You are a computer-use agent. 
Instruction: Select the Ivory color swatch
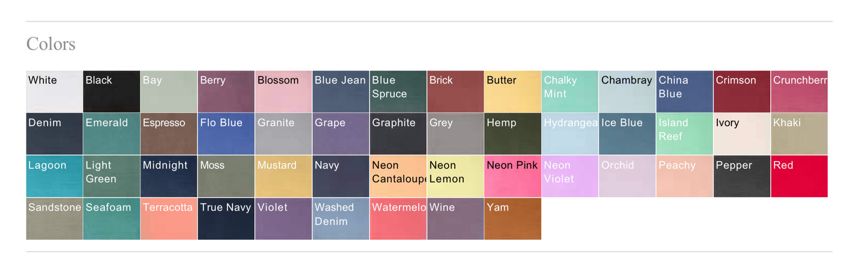pos(742,134)
